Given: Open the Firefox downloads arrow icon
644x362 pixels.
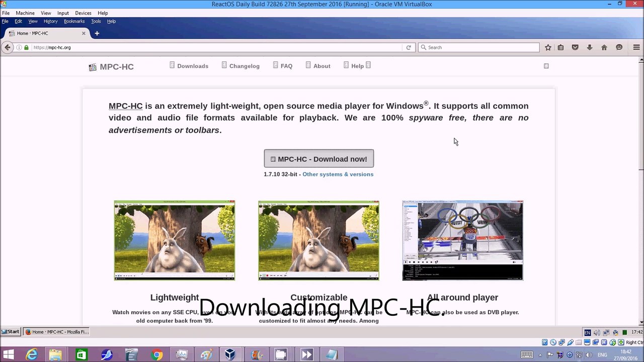Looking at the screenshot, I should pyautogui.click(x=590, y=47).
